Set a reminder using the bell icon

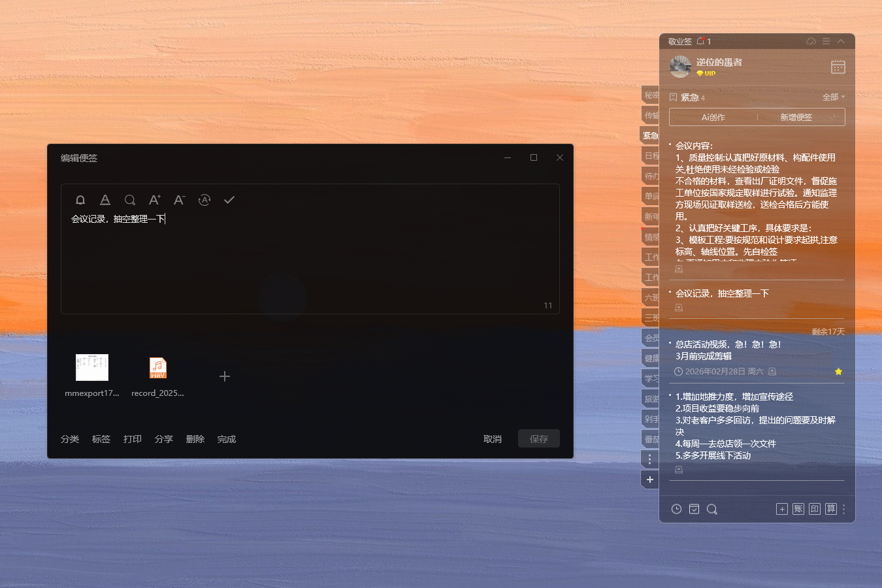80,200
